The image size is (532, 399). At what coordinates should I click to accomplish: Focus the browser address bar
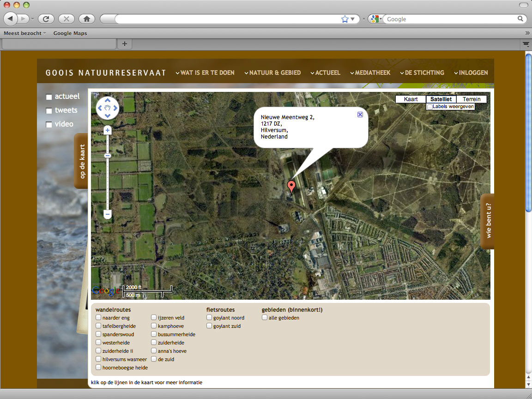pyautogui.click(x=227, y=19)
